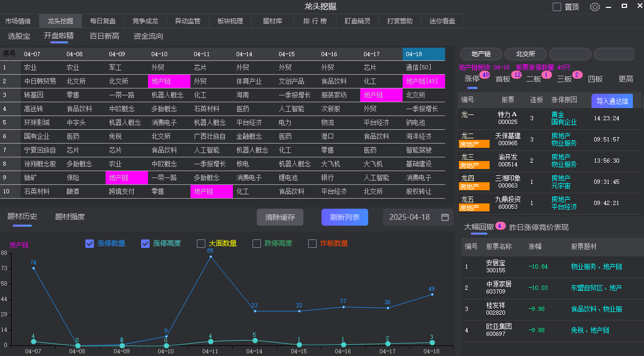Toggle the 置顶 checkbox
Image resolution: width=644 pixels, height=356 pixels.
557,7
